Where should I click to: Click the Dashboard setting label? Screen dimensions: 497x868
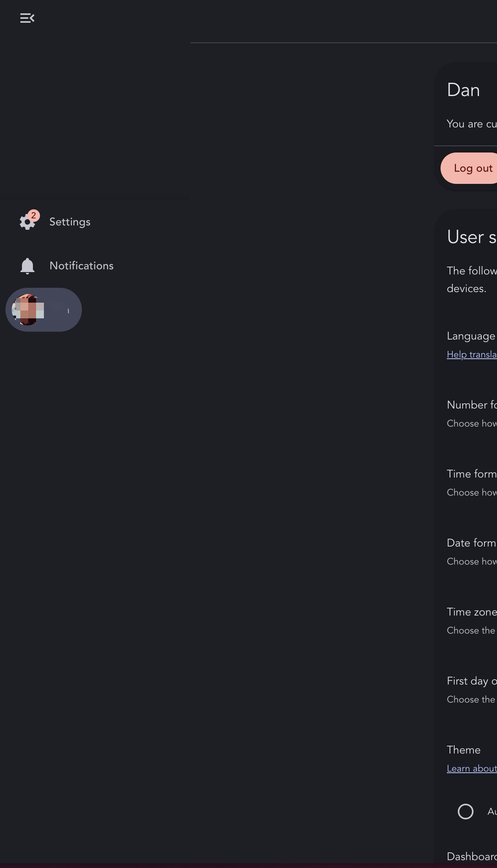point(472,857)
